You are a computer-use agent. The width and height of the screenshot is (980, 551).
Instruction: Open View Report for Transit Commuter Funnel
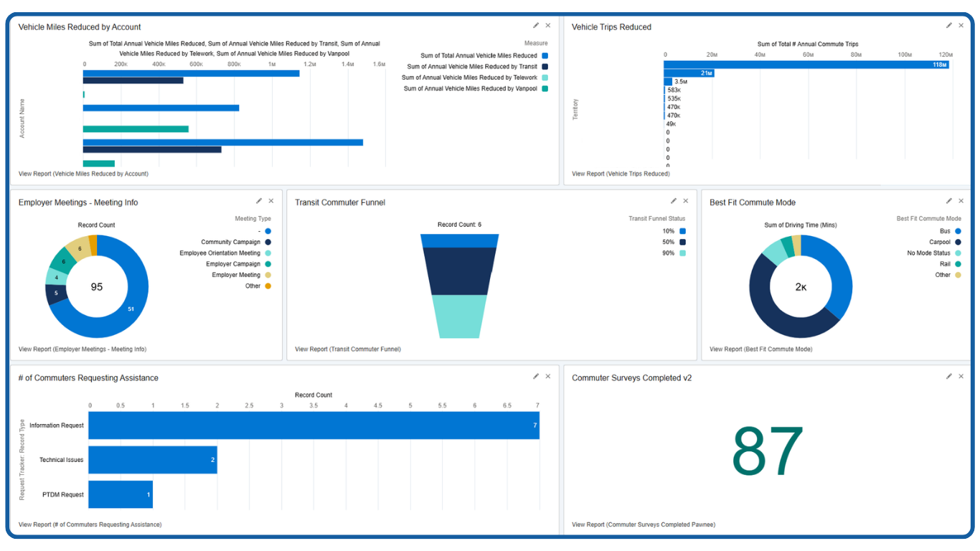click(348, 349)
